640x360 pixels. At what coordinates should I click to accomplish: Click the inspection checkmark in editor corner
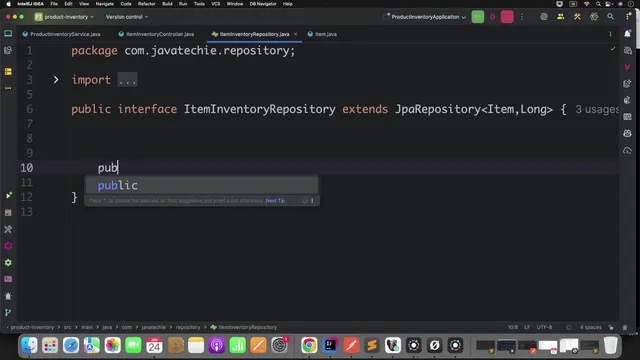[x=613, y=49]
